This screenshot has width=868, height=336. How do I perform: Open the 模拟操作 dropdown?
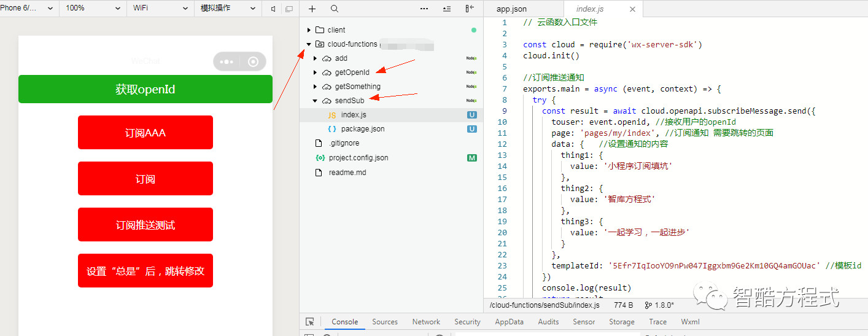pos(228,9)
